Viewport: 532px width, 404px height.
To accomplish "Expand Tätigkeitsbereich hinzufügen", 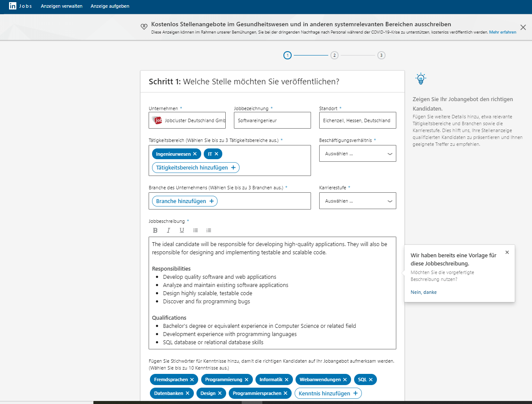I will coord(195,167).
